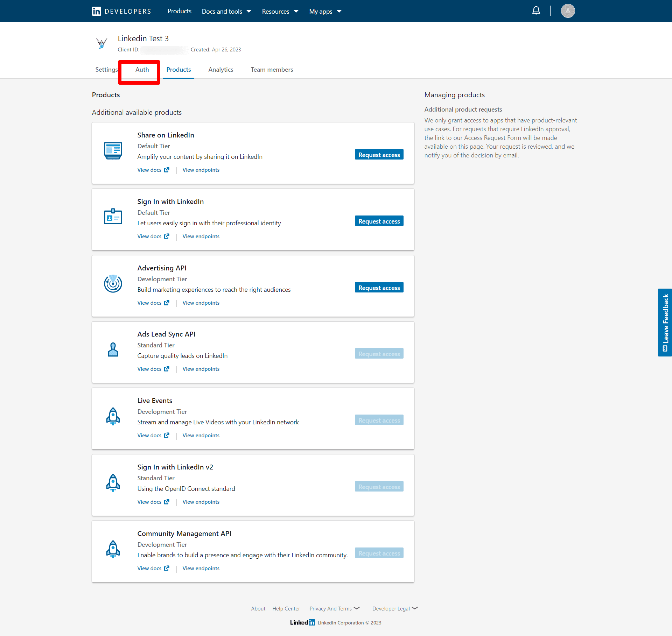Open View docs for Advertising API

[153, 303]
